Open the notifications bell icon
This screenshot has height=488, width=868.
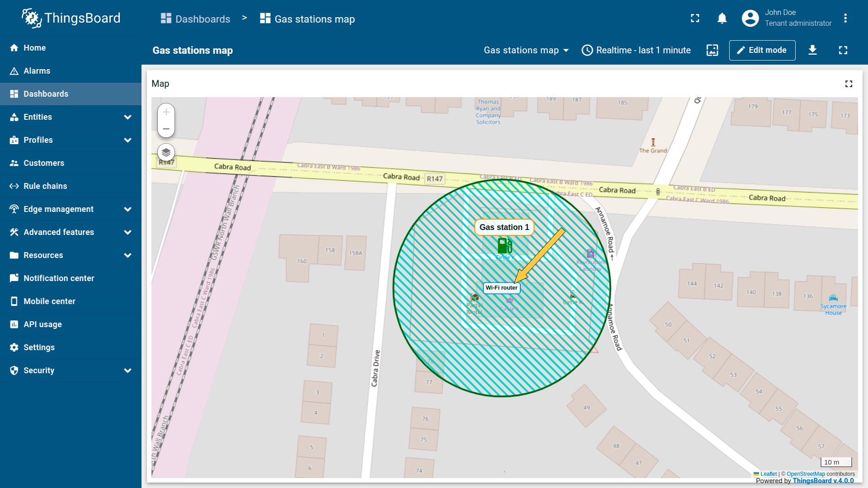[722, 19]
